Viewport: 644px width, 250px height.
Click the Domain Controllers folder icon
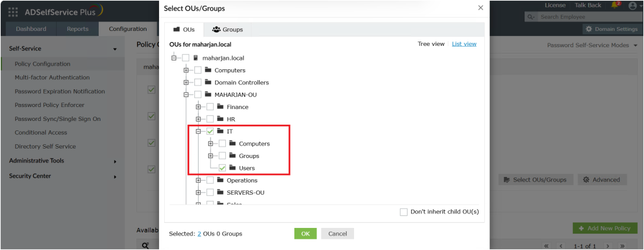point(208,82)
